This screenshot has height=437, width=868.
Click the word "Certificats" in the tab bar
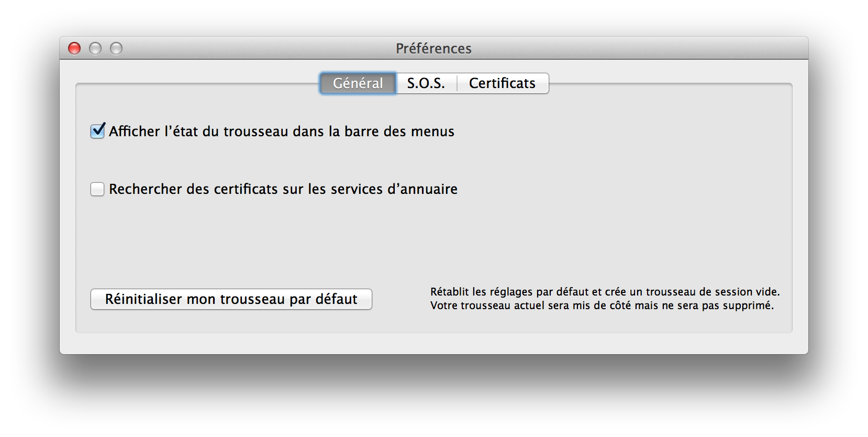[x=502, y=83]
